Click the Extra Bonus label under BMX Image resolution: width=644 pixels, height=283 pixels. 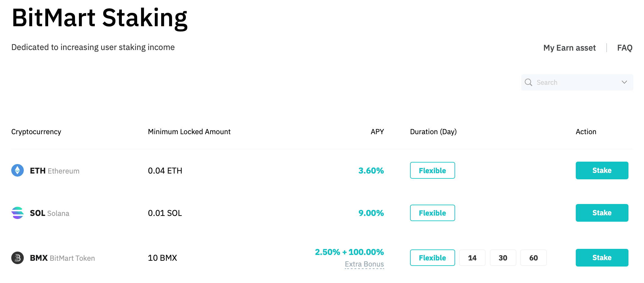[364, 264]
